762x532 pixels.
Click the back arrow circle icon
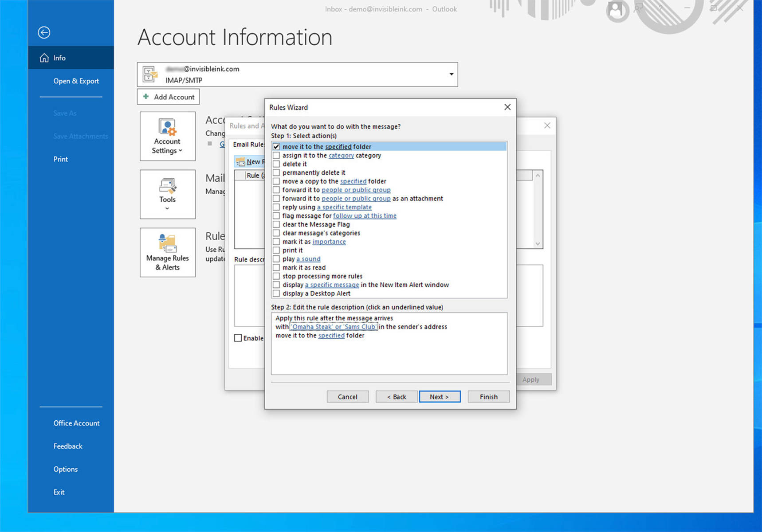tap(44, 32)
